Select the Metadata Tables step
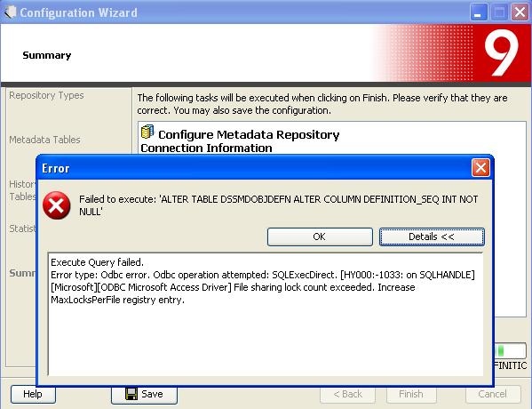This screenshot has width=532, height=409. [x=44, y=140]
